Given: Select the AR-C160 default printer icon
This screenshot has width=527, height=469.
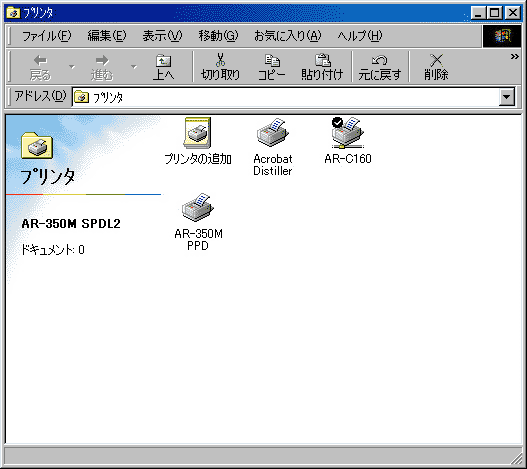Looking at the screenshot, I should [x=348, y=133].
